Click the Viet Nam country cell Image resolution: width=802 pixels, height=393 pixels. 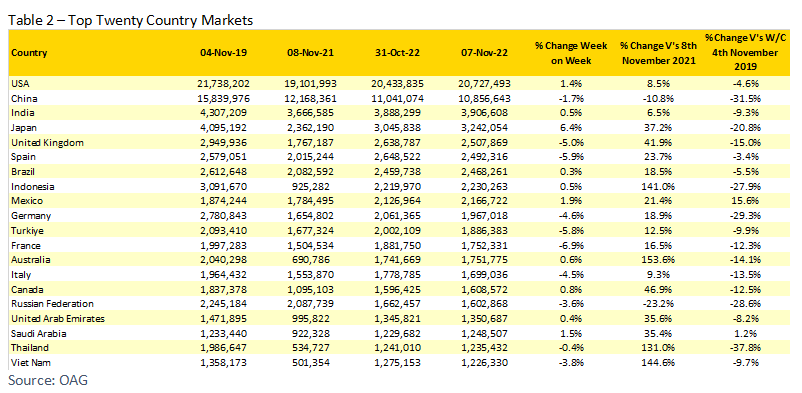[x=28, y=363]
